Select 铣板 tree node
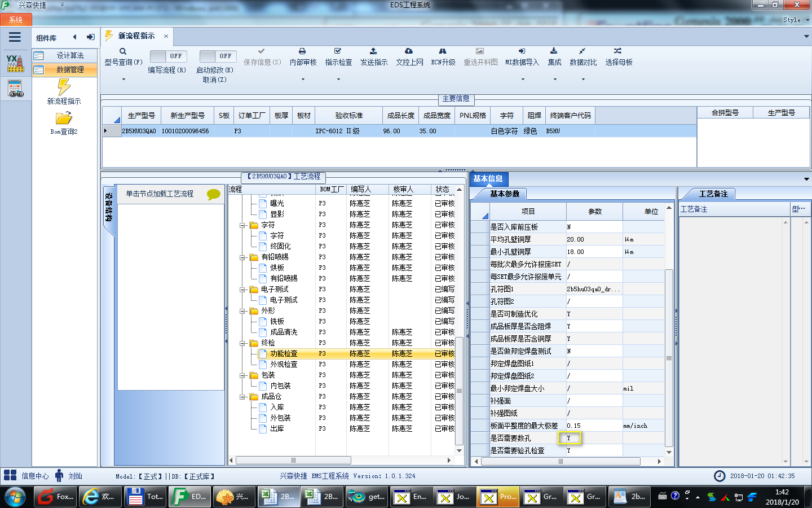Viewport: 812px width, 508px height. click(277, 321)
